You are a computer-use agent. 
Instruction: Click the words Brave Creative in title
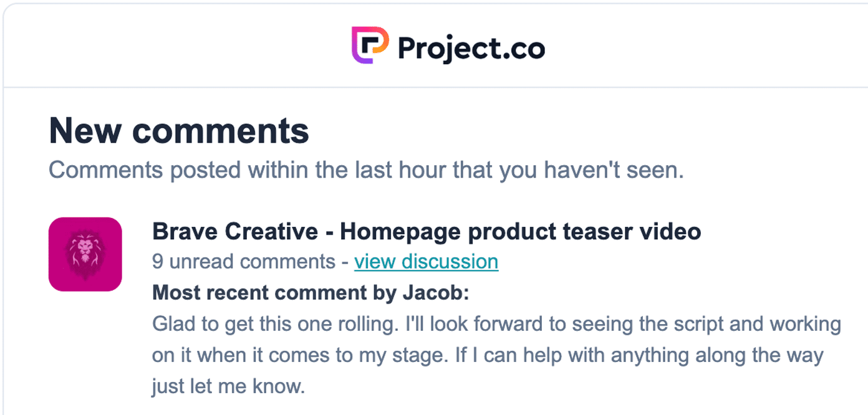[235, 232]
